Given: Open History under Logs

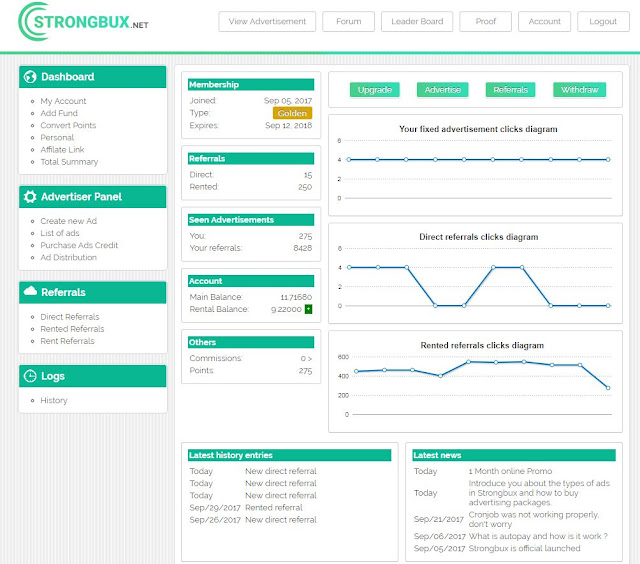Looking at the screenshot, I should click(x=54, y=400).
